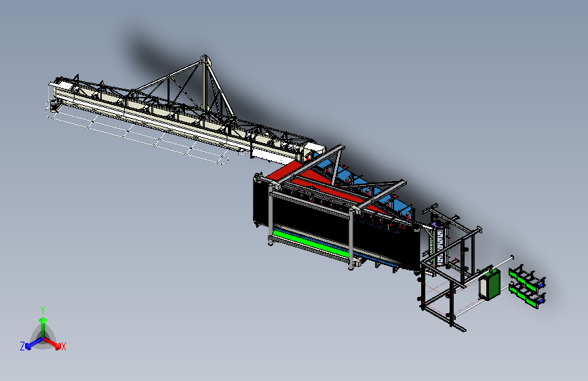
Task: Select the long bright green strip on the machine
Action: coord(311,243)
